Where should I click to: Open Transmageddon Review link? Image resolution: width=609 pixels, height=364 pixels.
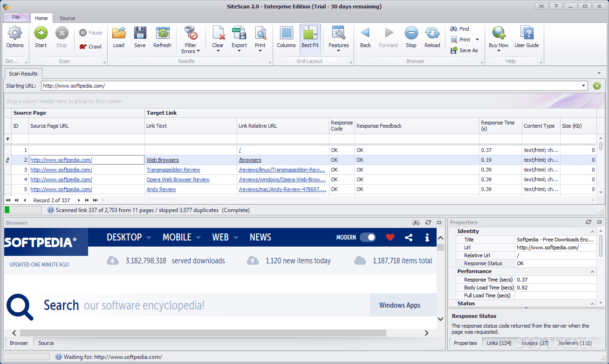coord(173,170)
